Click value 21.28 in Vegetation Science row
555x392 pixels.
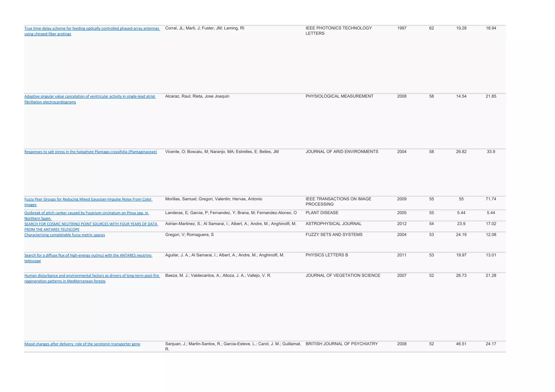tap(491, 276)
